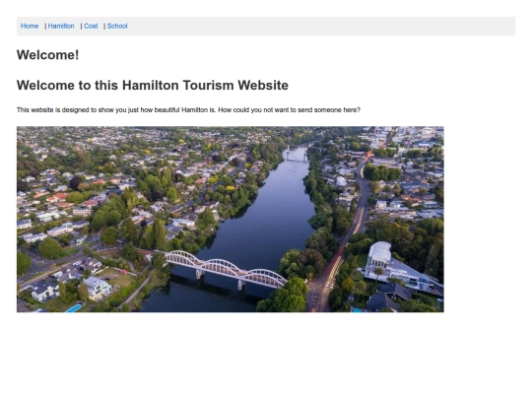
Task: Select the "Welcome!" heading text
Action: coord(48,55)
